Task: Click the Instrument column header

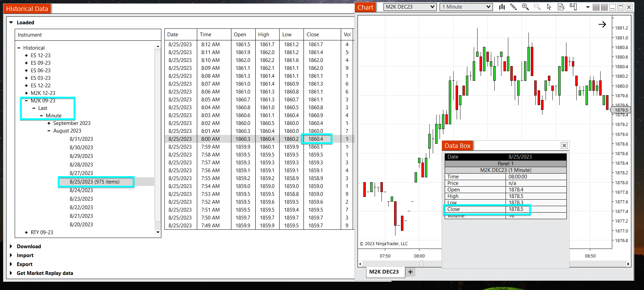Action: [88, 35]
